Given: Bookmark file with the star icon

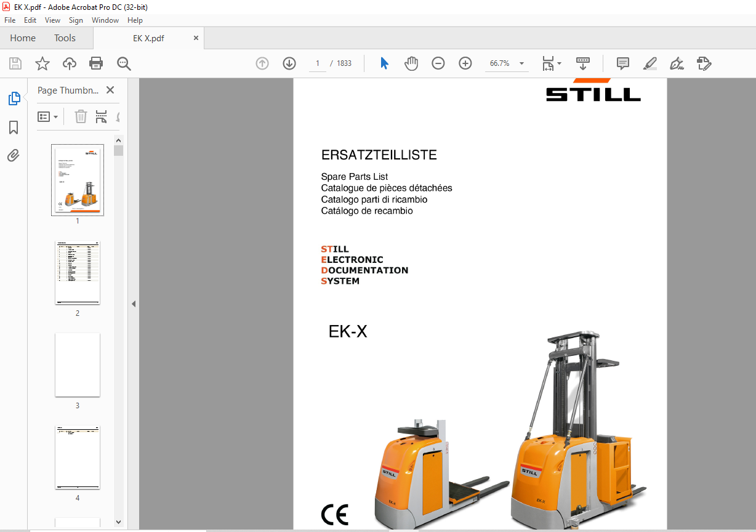Looking at the screenshot, I should 42,63.
